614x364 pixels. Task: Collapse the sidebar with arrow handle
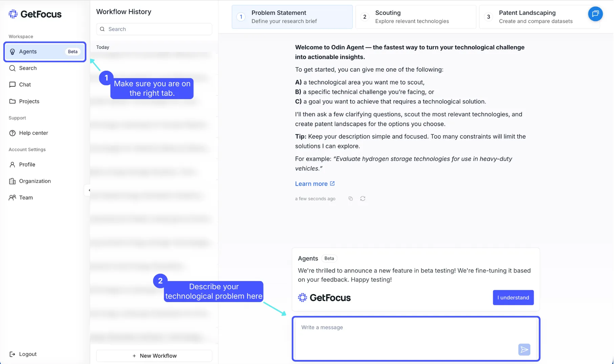88,190
